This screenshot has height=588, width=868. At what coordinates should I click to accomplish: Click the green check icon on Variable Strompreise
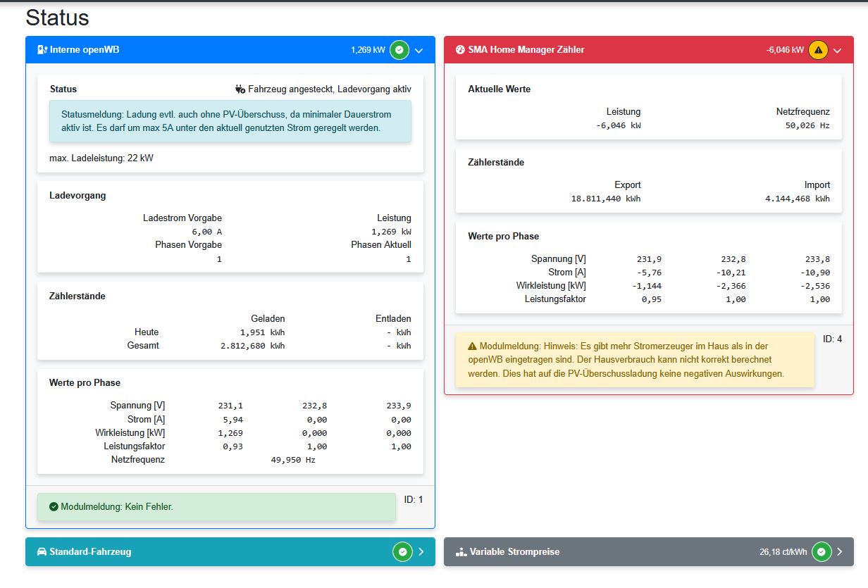tap(821, 552)
